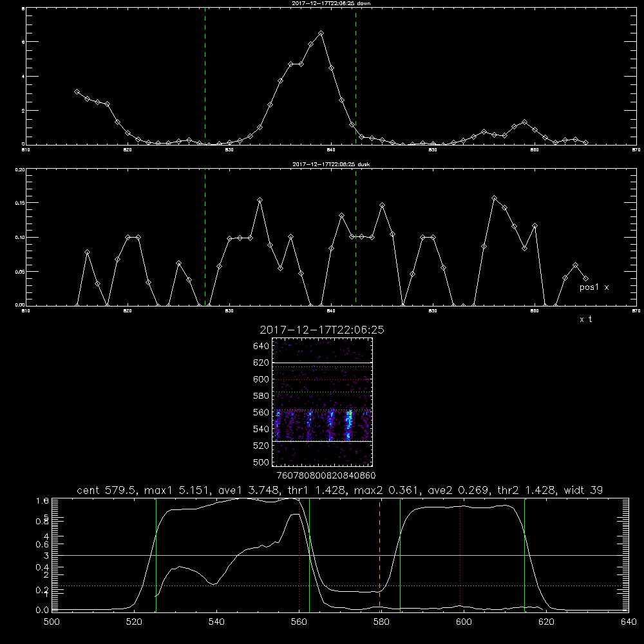The image size is (644, 644).
Task: Click the 'max2 0.361' value in stats line
Action: coord(386,490)
